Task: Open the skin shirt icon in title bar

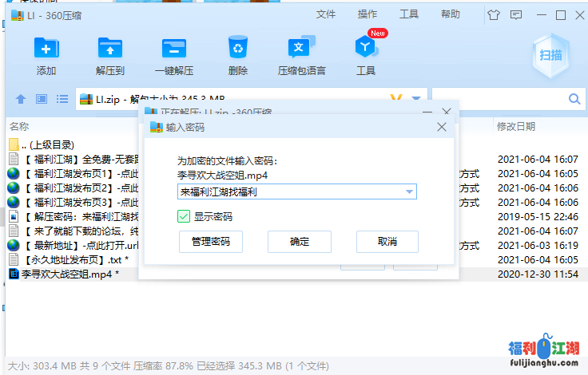Action: click(x=492, y=14)
